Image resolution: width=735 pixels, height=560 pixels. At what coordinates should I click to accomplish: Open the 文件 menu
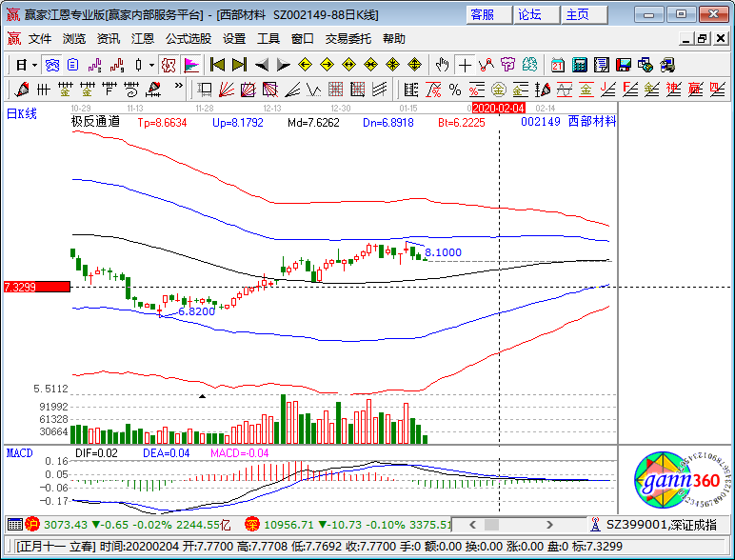[40, 39]
